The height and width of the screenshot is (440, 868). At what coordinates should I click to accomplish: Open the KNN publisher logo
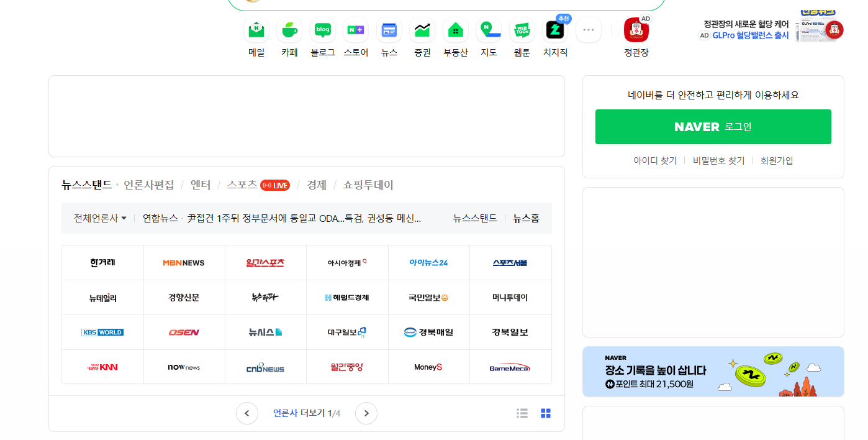click(102, 367)
